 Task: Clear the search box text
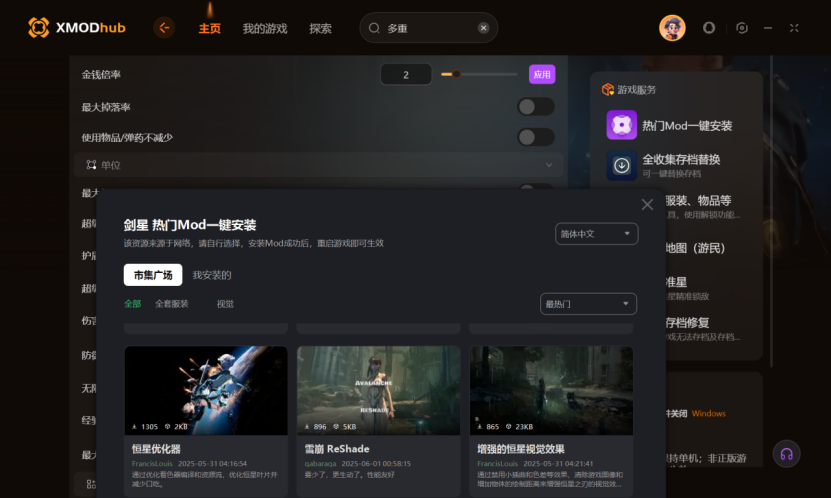pos(483,28)
